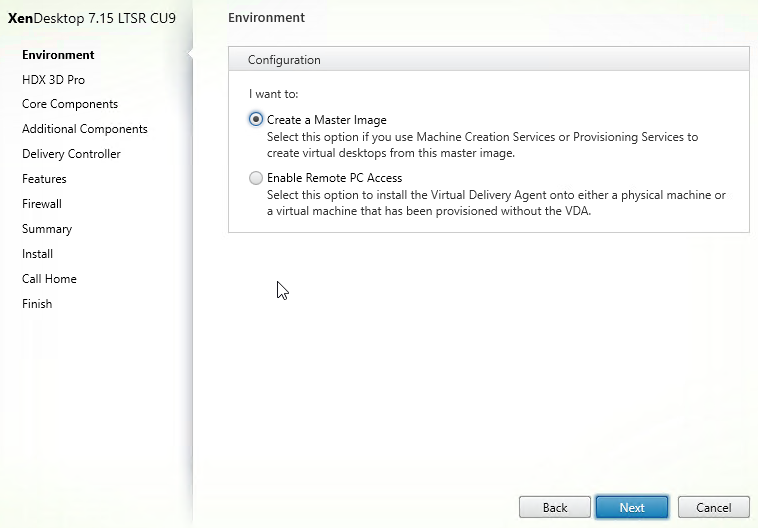Cancel the installation wizard
Viewport: 758px width, 528px height.
[714, 507]
